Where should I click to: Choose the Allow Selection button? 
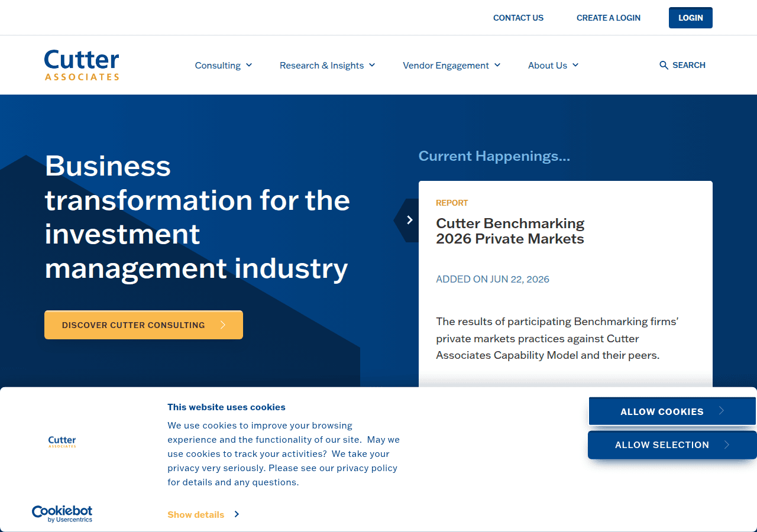click(x=672, y=445)
